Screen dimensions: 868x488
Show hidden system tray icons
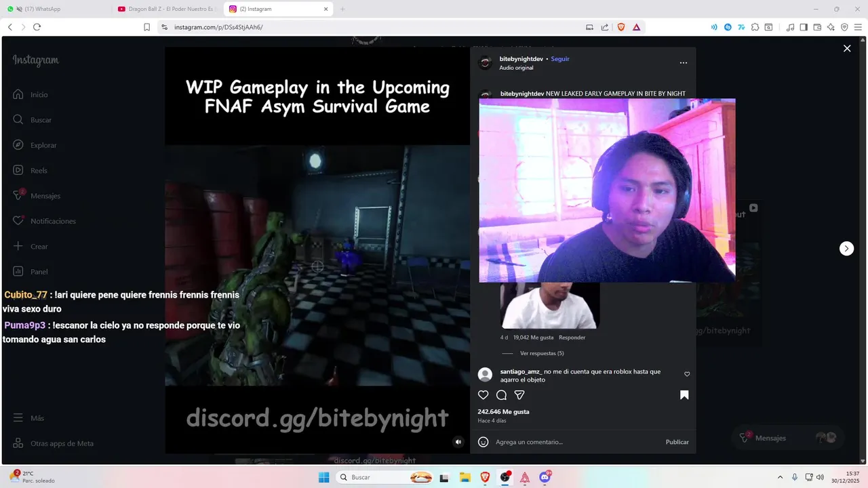point(780,477)
